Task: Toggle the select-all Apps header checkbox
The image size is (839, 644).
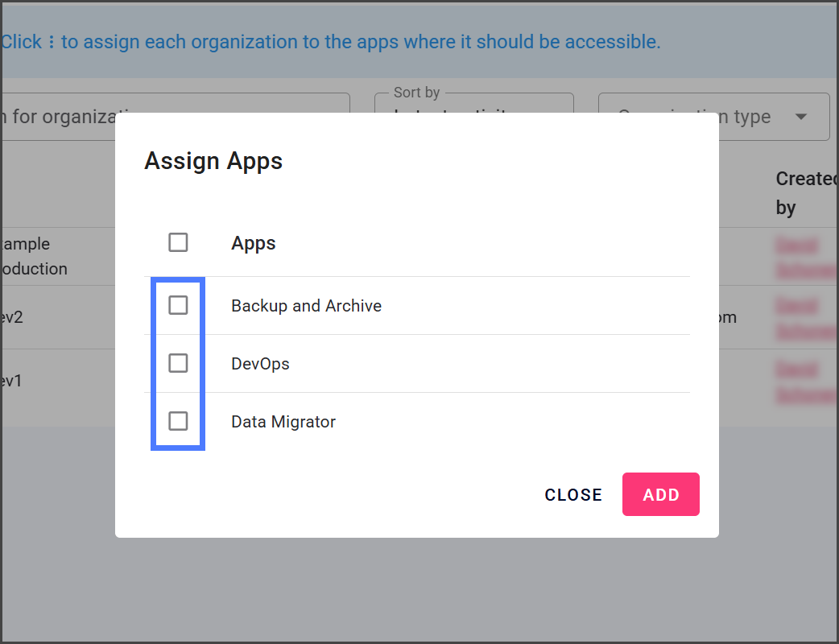Action: coord(178,242)
